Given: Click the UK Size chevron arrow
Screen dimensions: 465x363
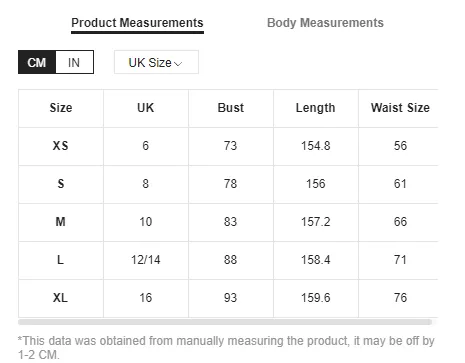Looking at the screenshot, I should tap(178, 64).
